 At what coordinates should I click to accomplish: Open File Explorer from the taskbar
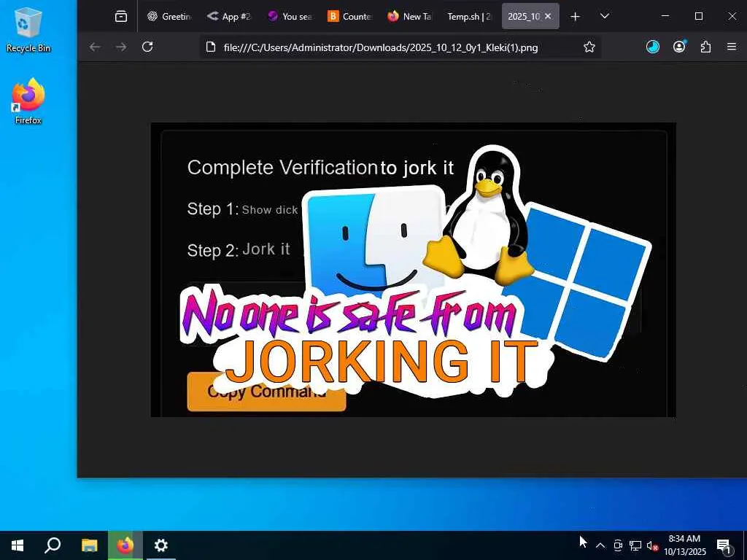pos(89,545)
